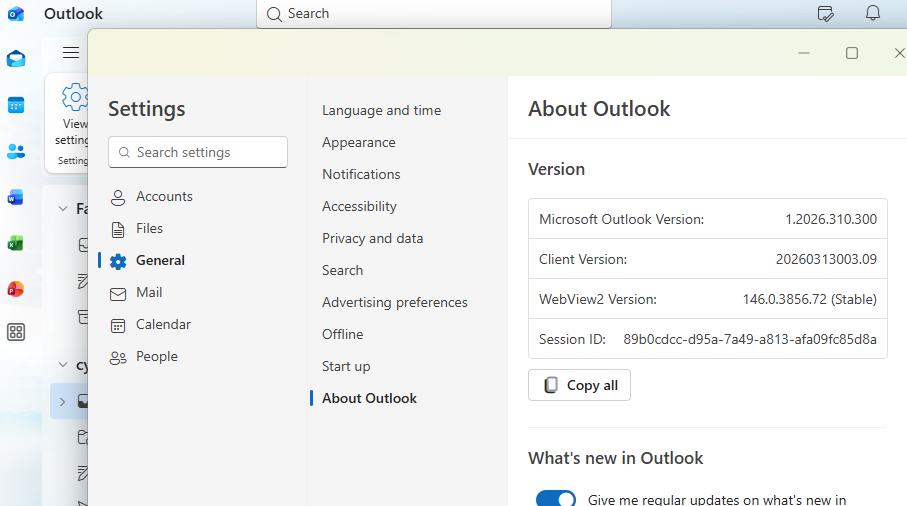Viewport: 907px width, 506px height.
Task: Click the person icon beside Accounts
Action: click(118, 197)
